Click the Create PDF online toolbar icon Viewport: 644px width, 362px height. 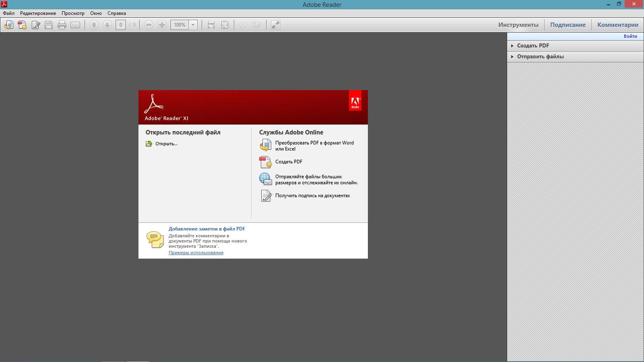[22, 25]
